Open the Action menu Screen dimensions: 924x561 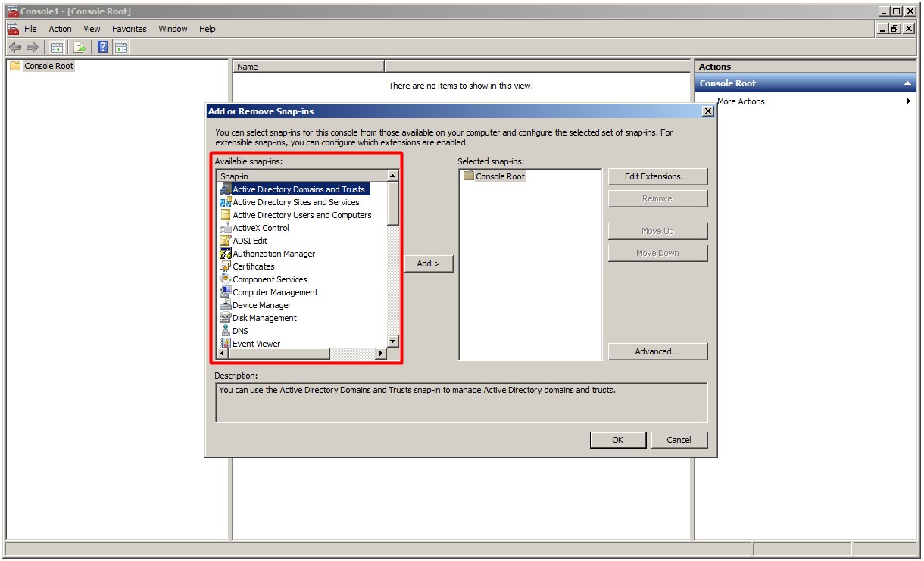coord(60,29)
